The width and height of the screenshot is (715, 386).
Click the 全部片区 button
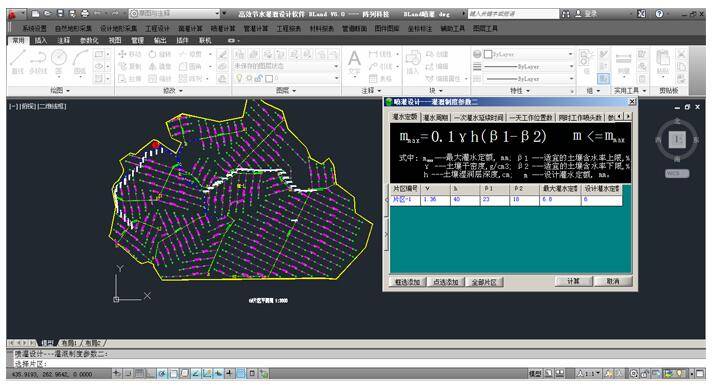484,282
